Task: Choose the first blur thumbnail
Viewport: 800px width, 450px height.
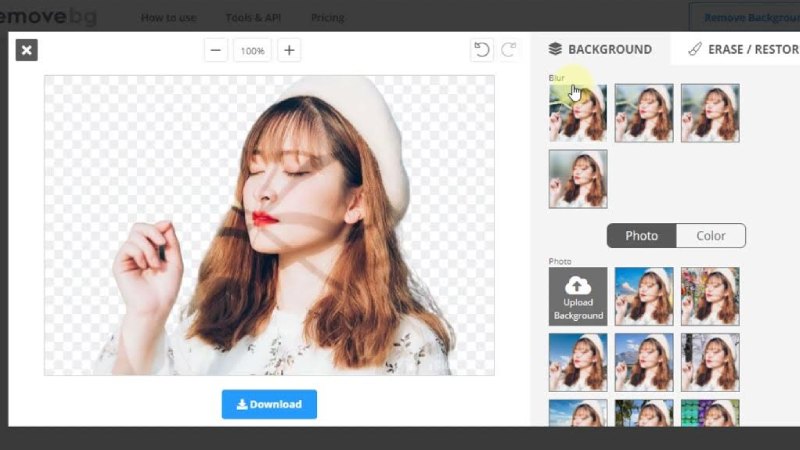Action: [x=578, y=113]
